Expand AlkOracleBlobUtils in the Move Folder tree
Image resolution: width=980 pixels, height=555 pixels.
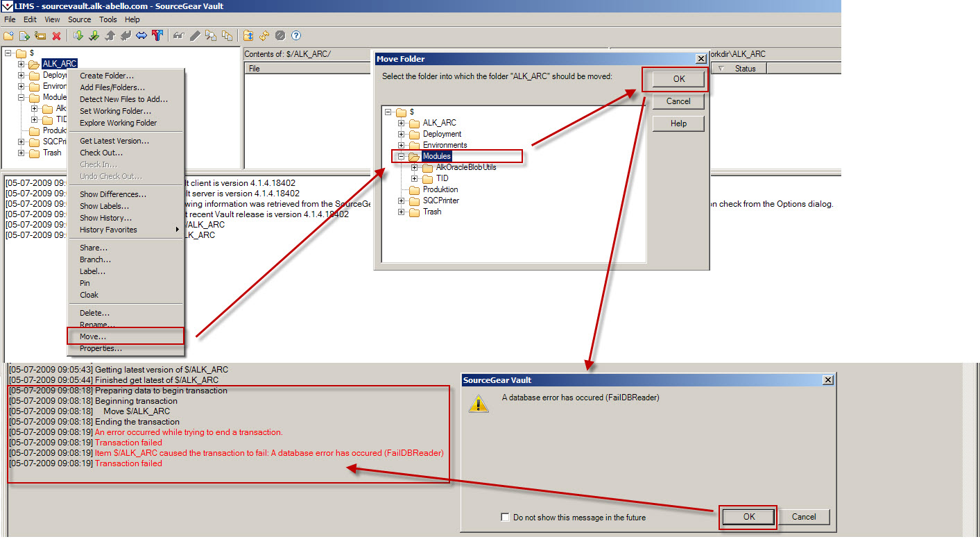pyautogui.click(x=415, y=167)
